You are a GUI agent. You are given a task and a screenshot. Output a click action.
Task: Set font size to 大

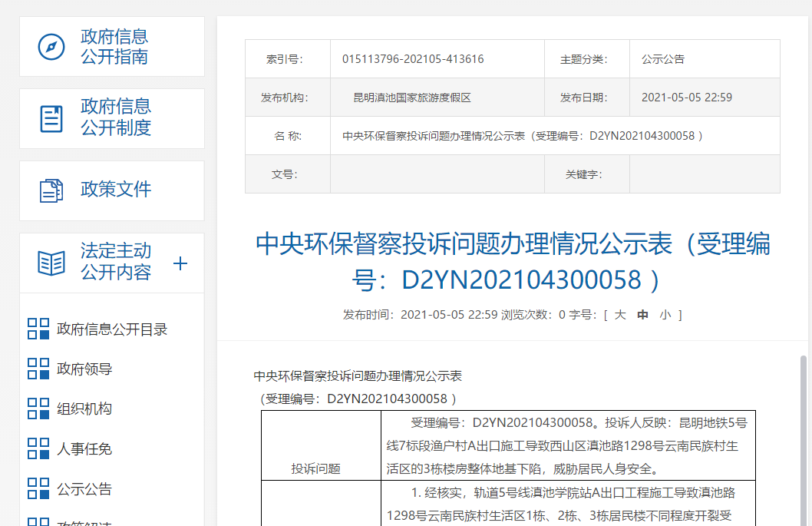620,315
